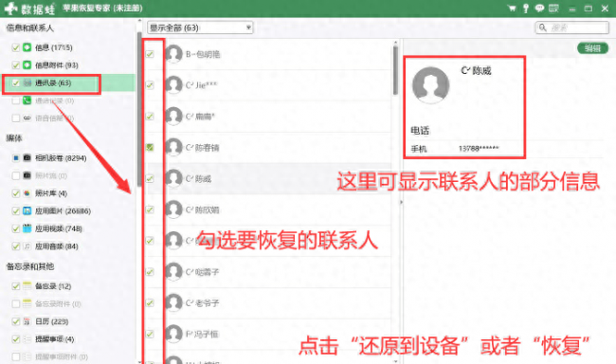Viewport: 616px width, 364px height.
Task: Uncheck the 应用音频 (84) checkbox
Action: 16,246
